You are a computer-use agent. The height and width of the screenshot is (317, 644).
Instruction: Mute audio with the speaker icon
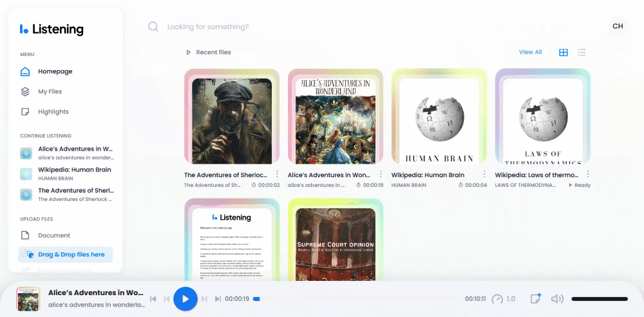(557, 299)
